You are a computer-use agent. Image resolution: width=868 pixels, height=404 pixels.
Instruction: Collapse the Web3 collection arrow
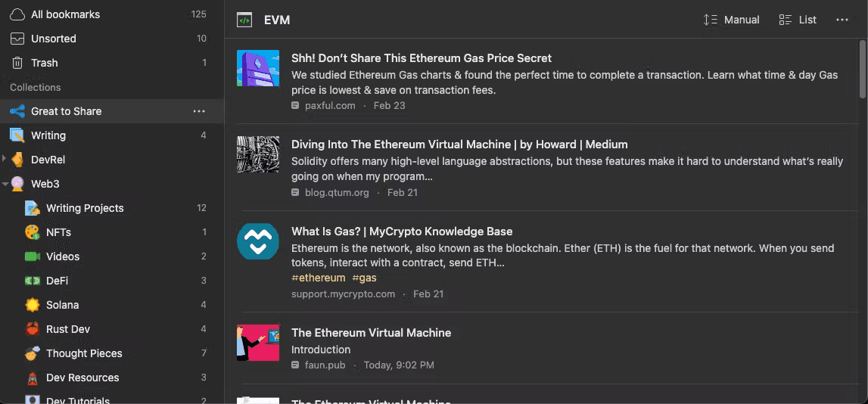(x=5, y=184)
